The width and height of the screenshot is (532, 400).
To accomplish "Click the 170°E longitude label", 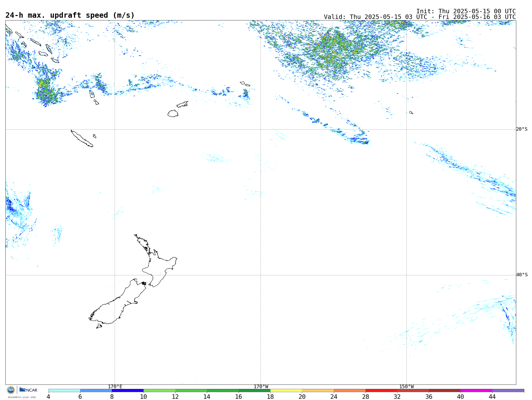I will coord(115,386).
